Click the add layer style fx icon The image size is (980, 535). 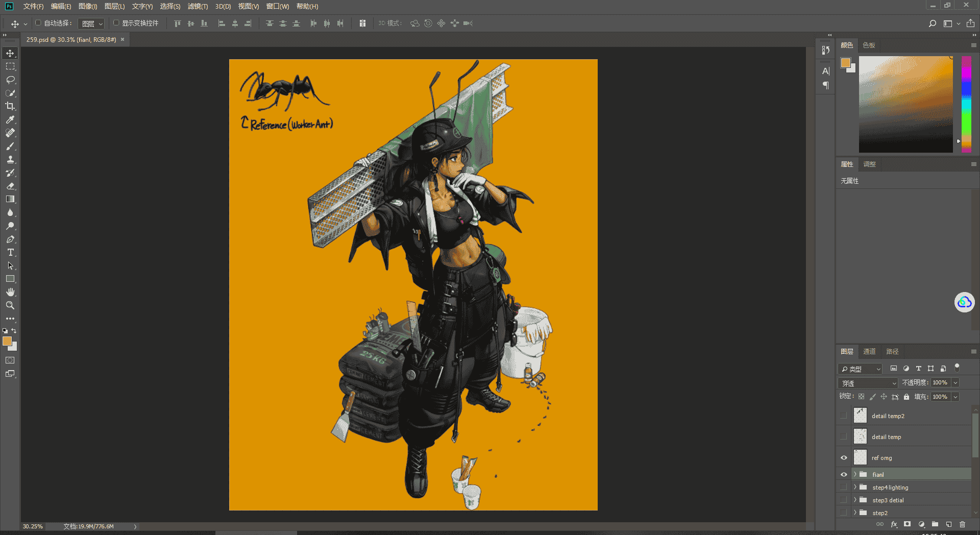(x=894, y=524)
